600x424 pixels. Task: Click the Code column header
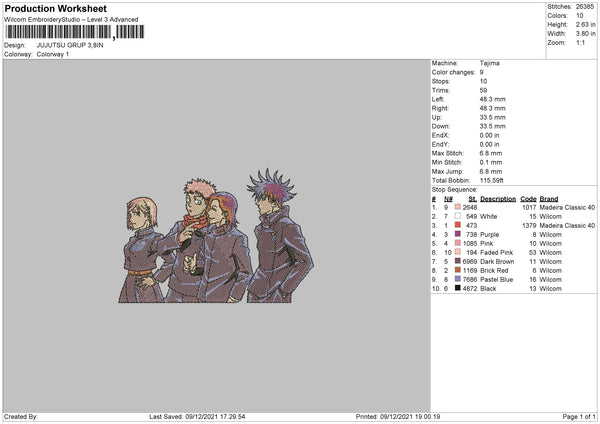(528, 199)
